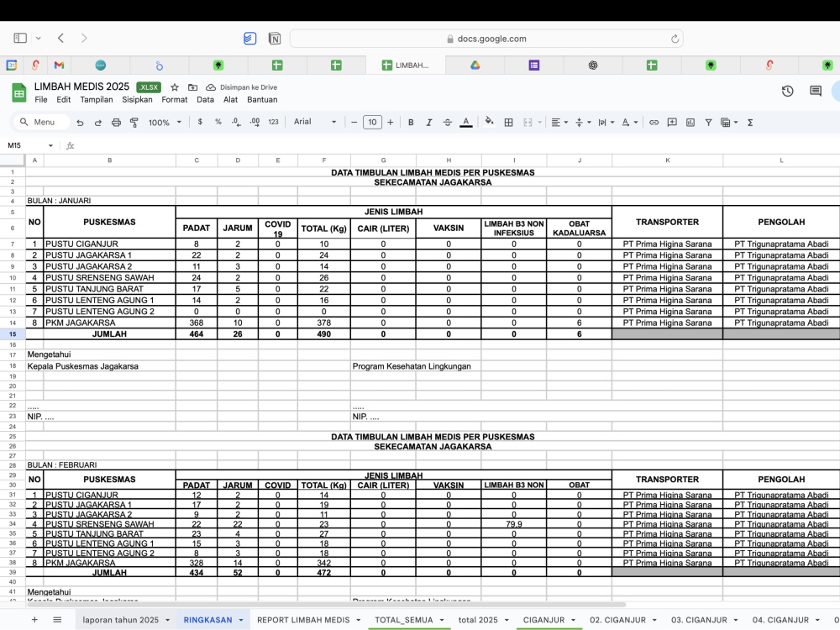The height and width of the screenshot is (630, 840).
Task: Reload page in Safari address bar
Action: click(x=675, y=39)
